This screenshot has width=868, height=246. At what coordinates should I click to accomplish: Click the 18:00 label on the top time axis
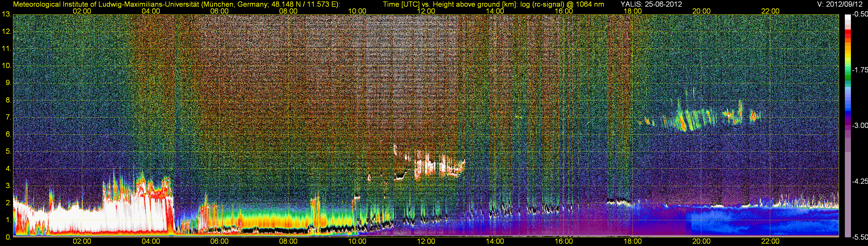pyautogui.click(x=632, y=11)
